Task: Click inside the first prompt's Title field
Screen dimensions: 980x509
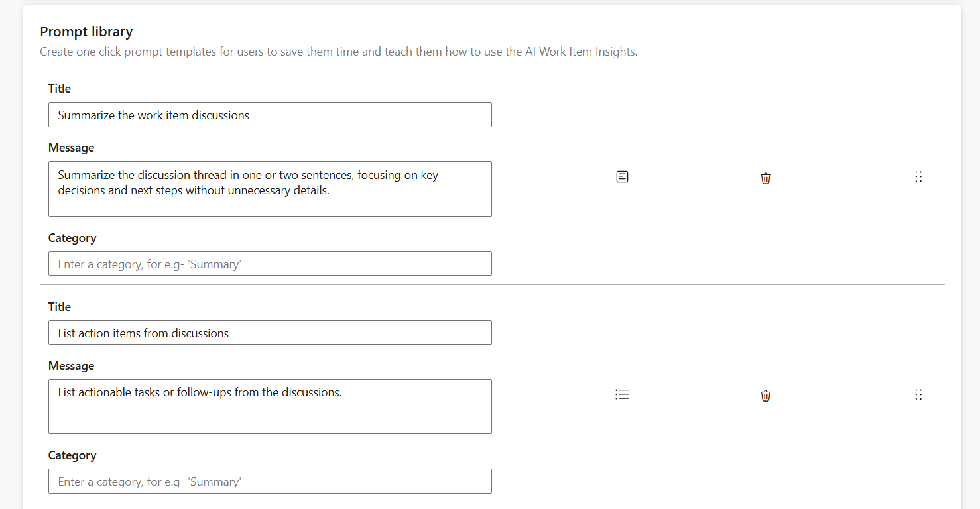Action: (269, 115)
